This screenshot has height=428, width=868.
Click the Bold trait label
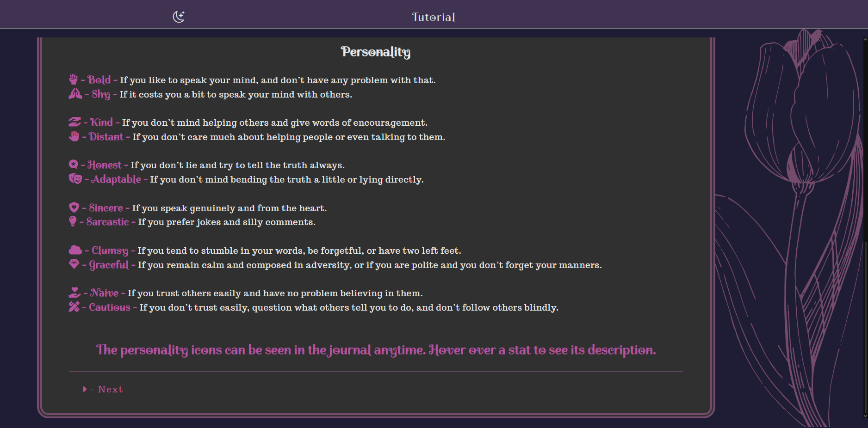click(99, 79)
